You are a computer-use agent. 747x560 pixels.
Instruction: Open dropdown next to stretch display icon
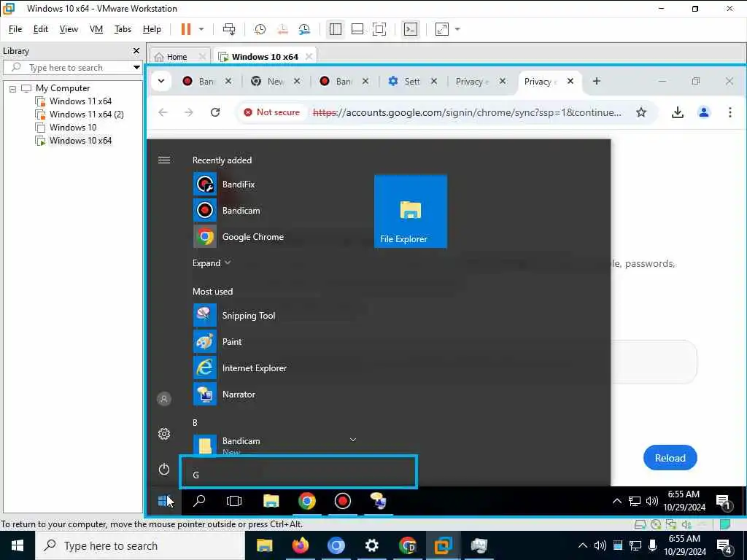[458, 29]
